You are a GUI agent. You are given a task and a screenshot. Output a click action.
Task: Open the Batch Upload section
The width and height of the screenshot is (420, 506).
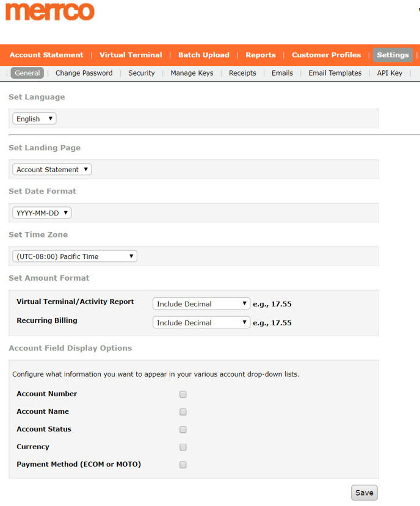[204, 55]
